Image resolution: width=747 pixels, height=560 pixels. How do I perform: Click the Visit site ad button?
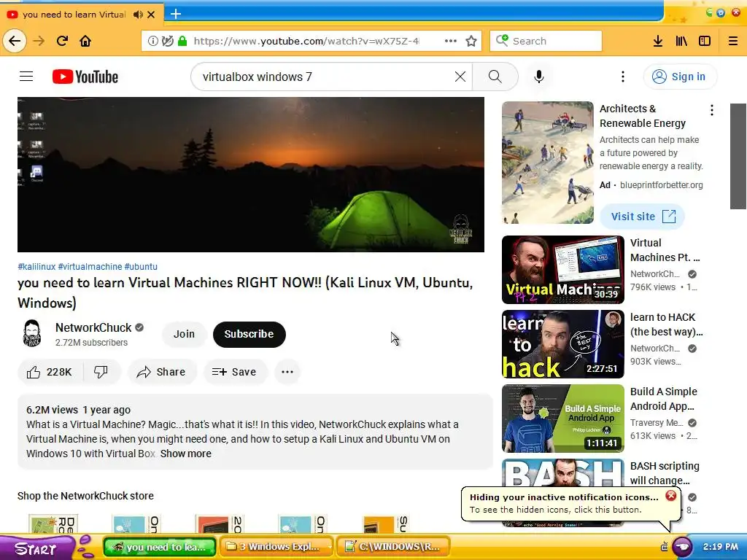click(x=642, y=217)
